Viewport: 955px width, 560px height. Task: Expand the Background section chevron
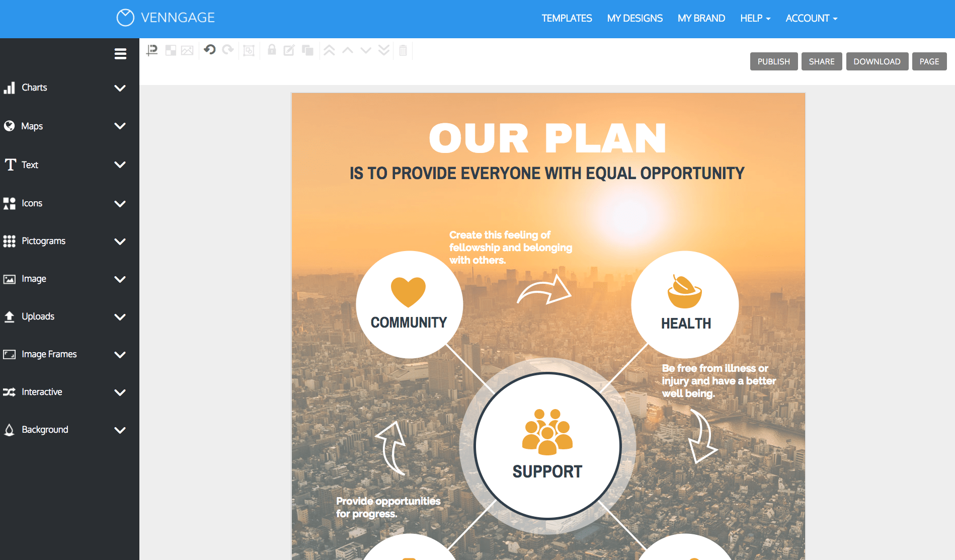click(x=120, y=430)
